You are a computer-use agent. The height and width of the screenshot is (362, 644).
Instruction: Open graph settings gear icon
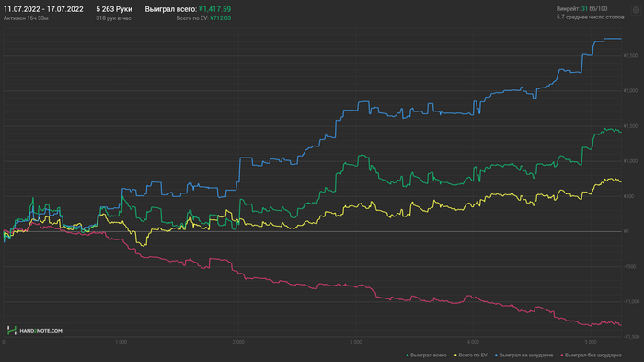click(636, 10)
